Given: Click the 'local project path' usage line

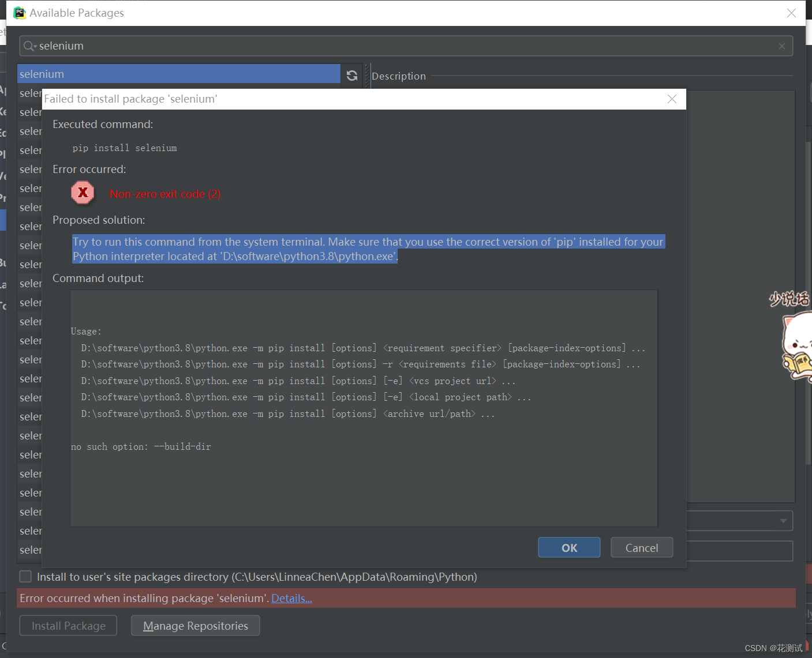Looking at the screenshot, I should click(306, 397).
